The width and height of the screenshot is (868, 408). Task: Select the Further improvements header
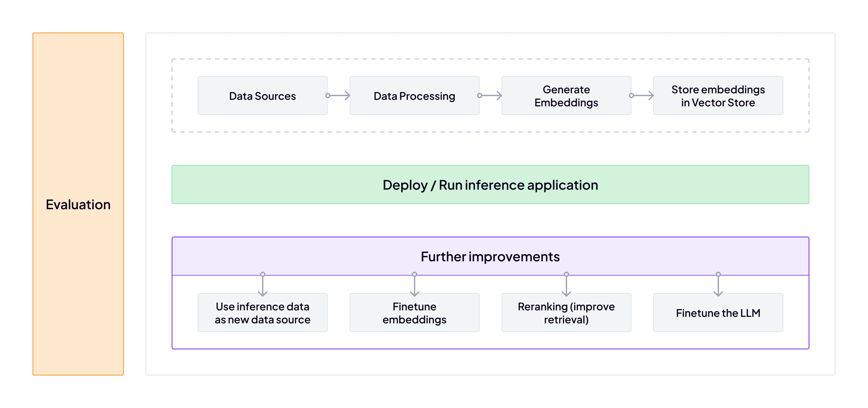click(x=490, y=257)
